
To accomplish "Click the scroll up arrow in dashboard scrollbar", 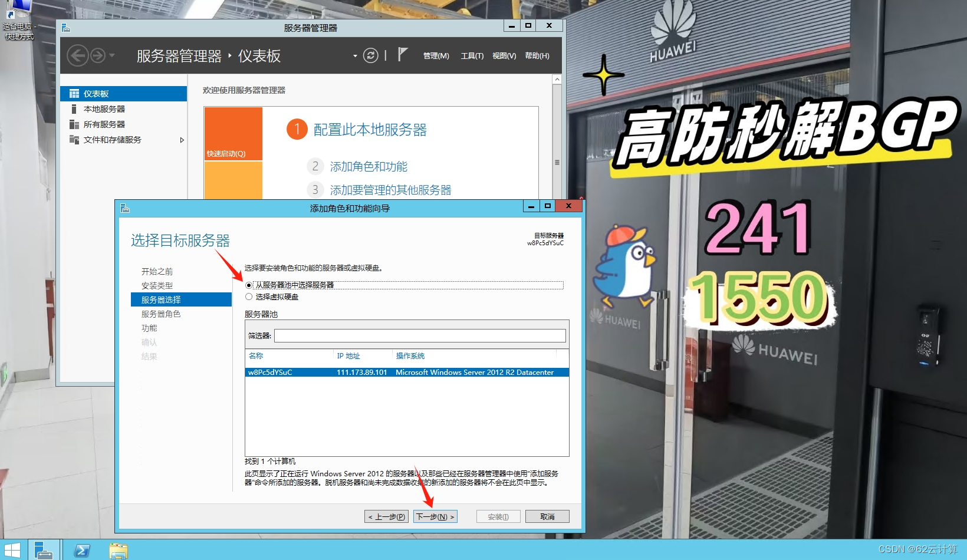I will (557, 79).
